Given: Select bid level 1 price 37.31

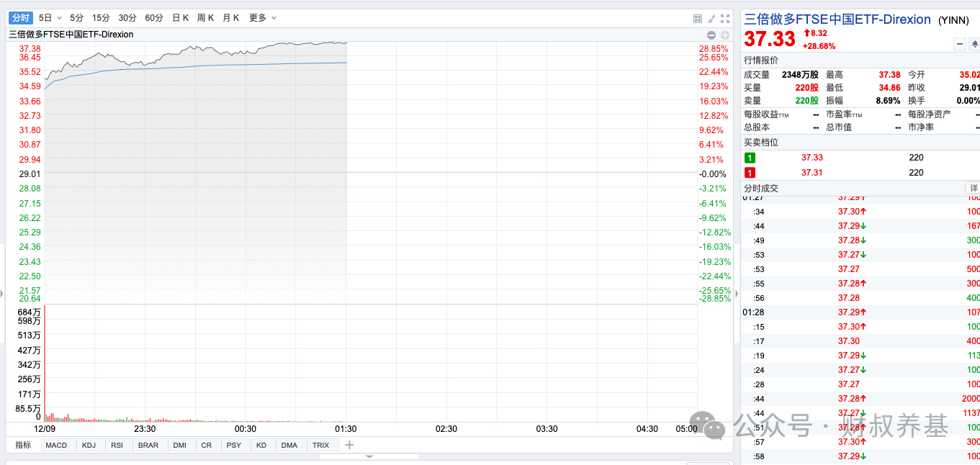Looking at the screenshot, I should pos(812,173).
